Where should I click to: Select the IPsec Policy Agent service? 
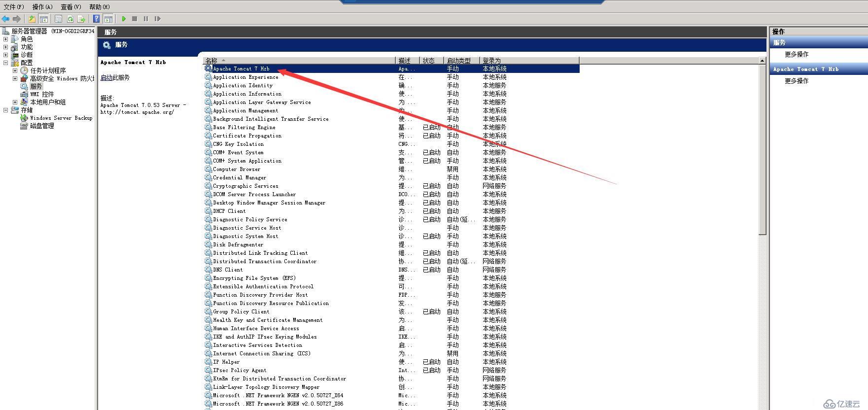coord(392,370)
